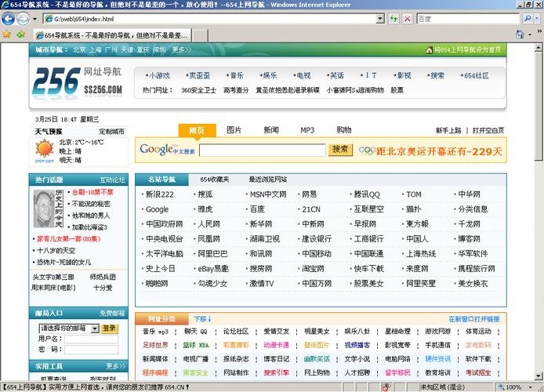Click the browser Forward arrow button
544x392 pixels.
coord(23,19)
